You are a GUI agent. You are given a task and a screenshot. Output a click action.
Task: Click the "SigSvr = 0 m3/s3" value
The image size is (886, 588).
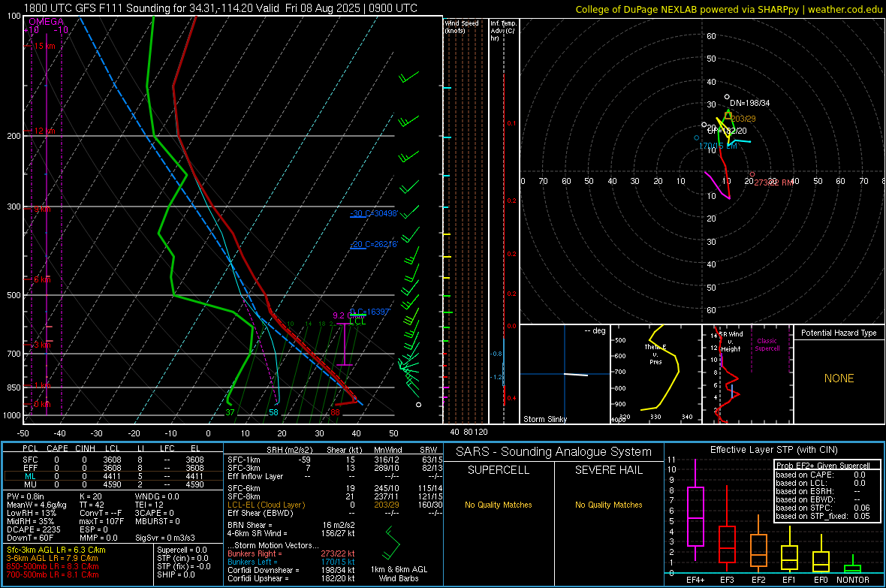165,538
